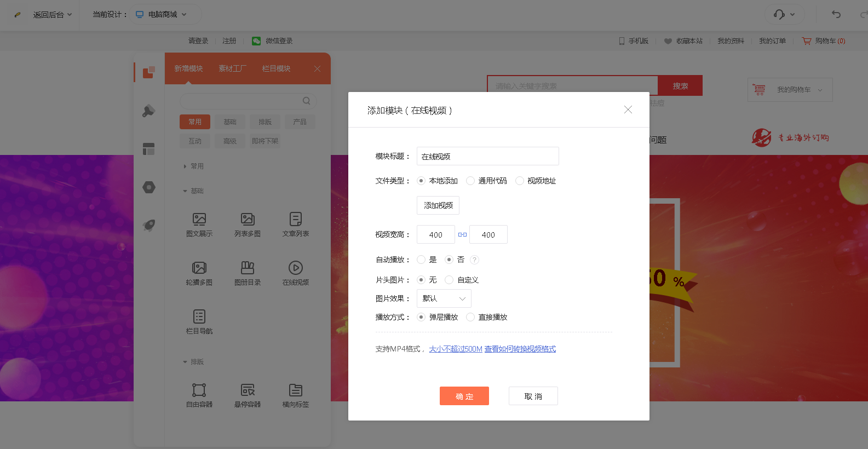The image size is (868, 449).
Task: Click the 添加视频 button
Action: click(438, 205)
